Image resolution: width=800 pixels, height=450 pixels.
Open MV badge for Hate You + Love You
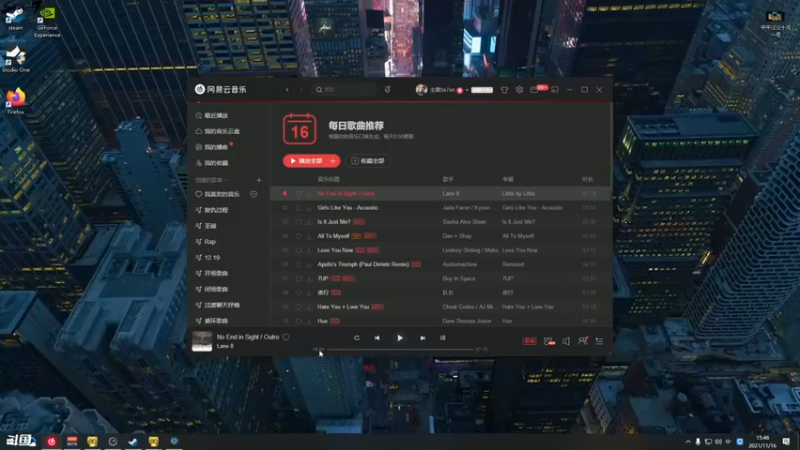click(378, 307)
